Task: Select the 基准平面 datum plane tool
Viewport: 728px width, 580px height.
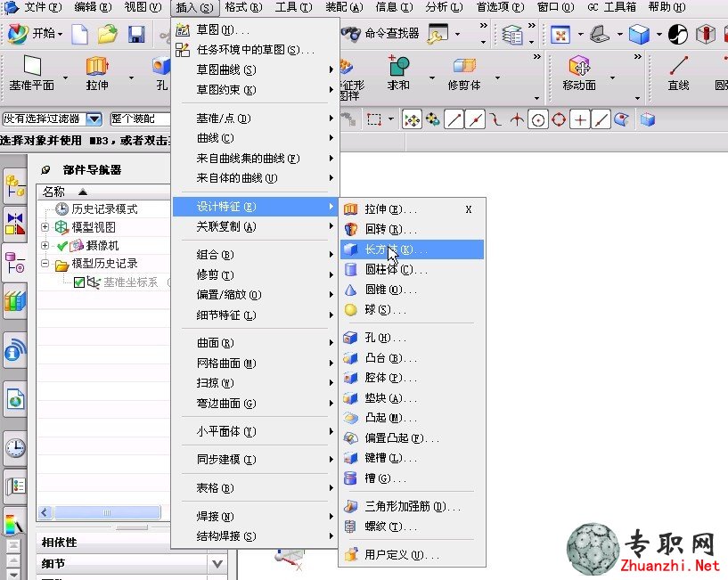Action: click(x=31, y=73)
